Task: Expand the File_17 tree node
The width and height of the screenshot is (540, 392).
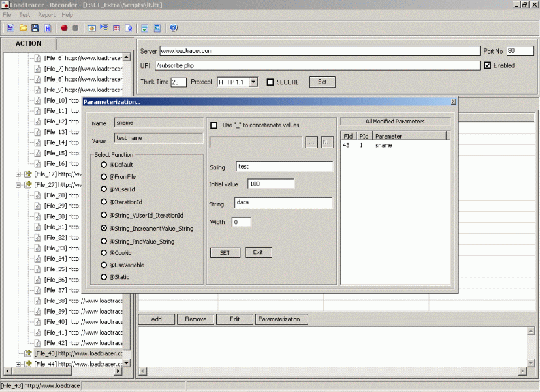Action: click(x=18, y=174)
